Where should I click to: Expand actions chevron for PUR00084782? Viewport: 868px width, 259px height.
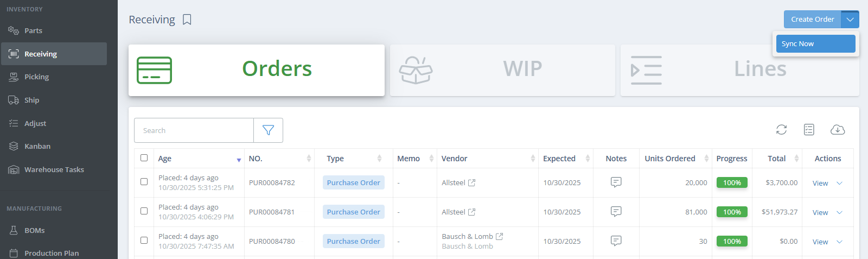click(x=839, y=183)
